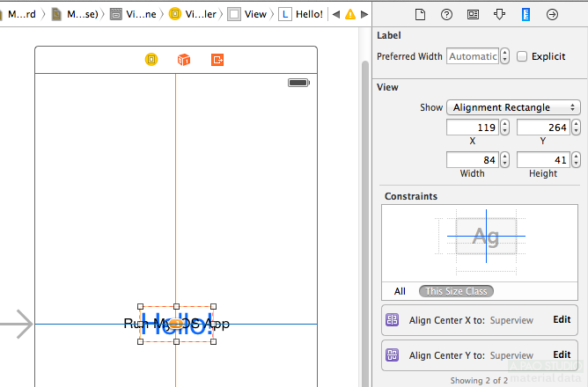This screenshot has height=387, width=588.
Task: Click the Preferred Width stepper
Action: pos(504,56)
